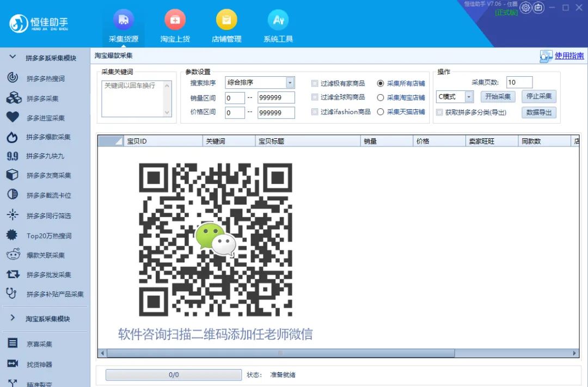Click 销量区间 maximum 999999 field
This screenshot has height=387, width=588.
click(x=276, y=97)
